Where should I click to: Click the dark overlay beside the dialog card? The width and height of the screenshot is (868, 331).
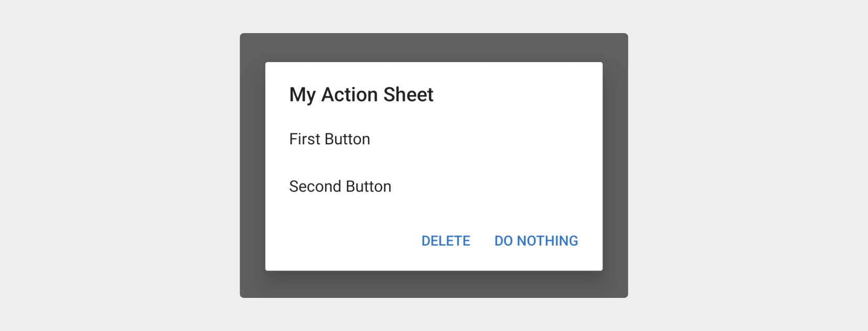(x=615, y=165)
